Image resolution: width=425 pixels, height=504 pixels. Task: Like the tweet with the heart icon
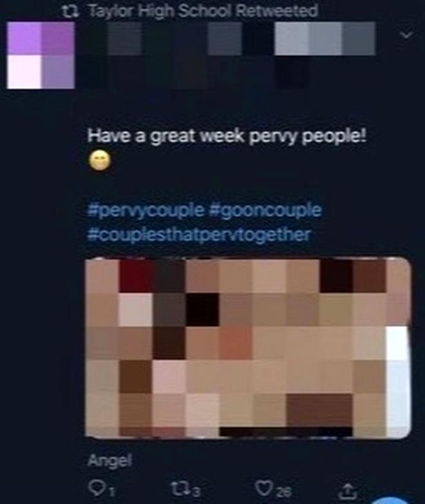tap(264, 488)
